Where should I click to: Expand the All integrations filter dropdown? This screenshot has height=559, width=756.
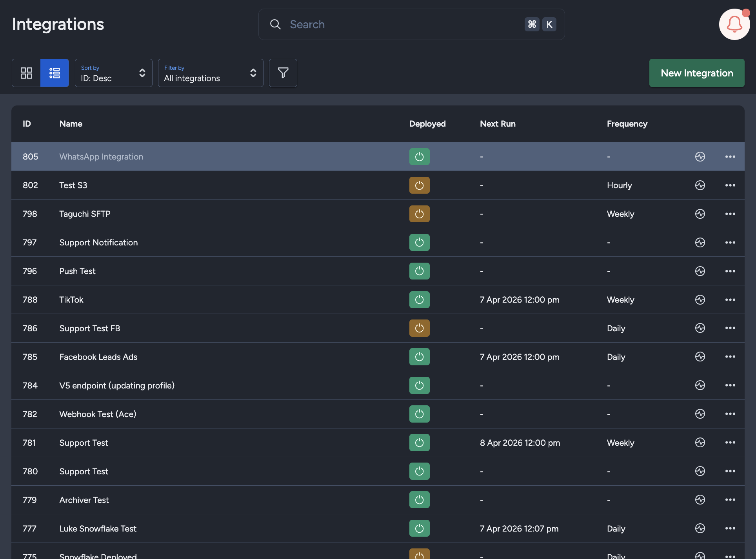click(211, 73)
